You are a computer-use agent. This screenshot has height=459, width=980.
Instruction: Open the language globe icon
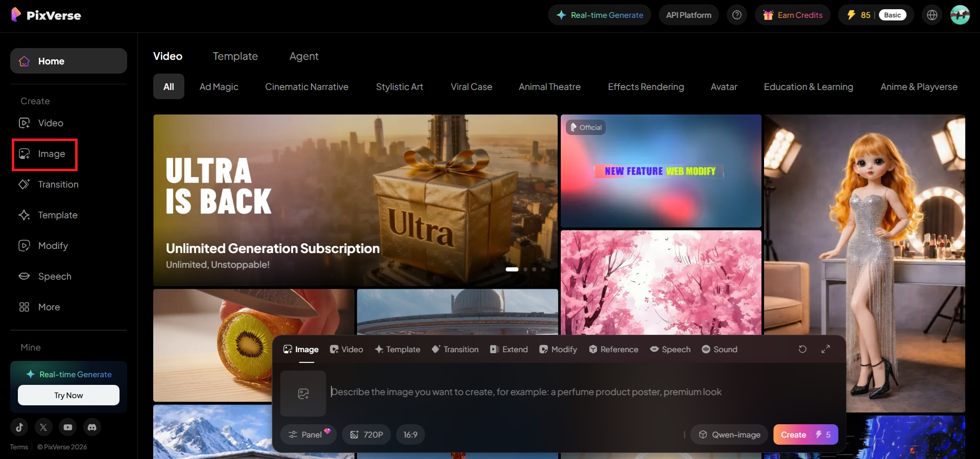pos(932,15)
